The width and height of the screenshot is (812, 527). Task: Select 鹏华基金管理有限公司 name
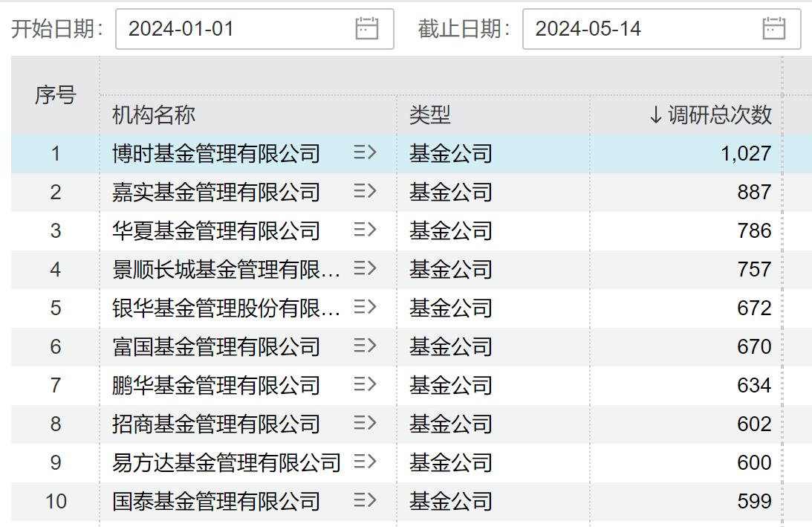pos(216,386)
